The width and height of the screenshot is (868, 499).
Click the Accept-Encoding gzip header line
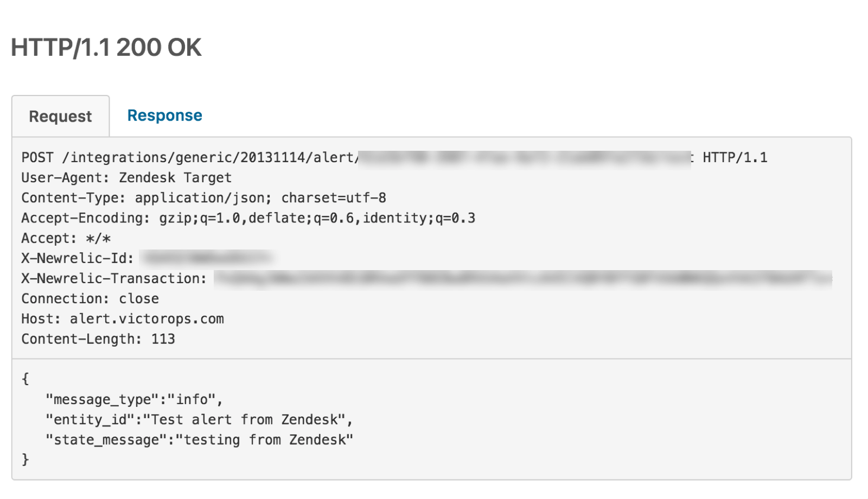click(x=248, y=218)
